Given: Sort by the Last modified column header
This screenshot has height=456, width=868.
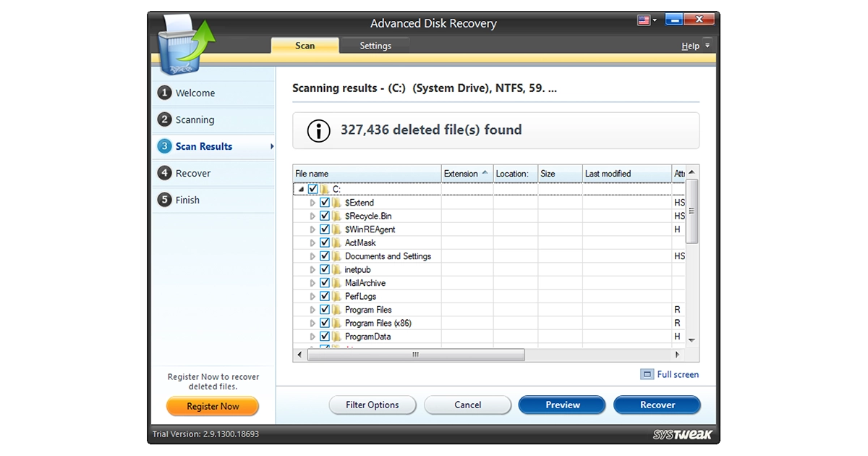Looking at the screenshot, I should pos(627,174).
